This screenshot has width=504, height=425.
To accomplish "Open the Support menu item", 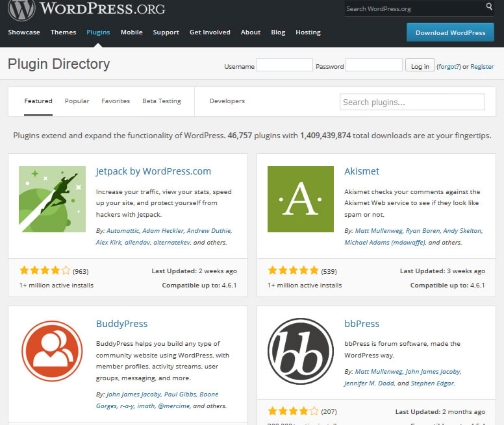I will 166,32.
